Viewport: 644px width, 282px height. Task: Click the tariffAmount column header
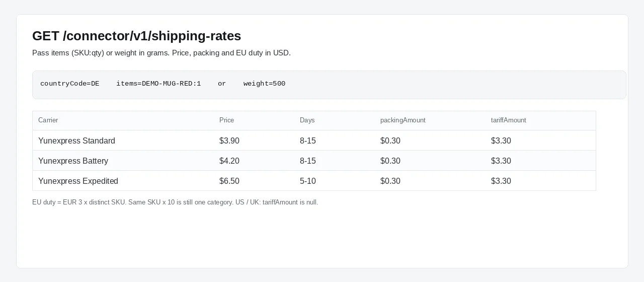coord(508,120)
